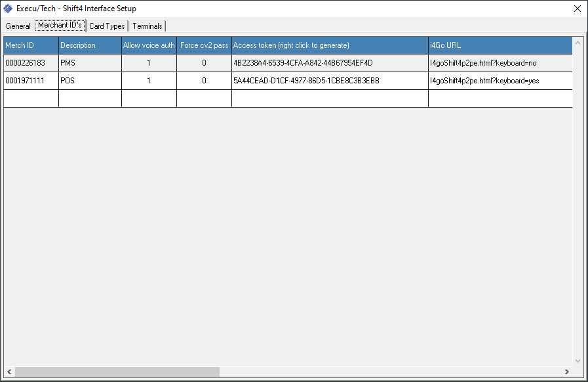Click the vertical scrollbar up arrow
The width and height of the screenshot is (588, 382).
(x=578, y=43)
